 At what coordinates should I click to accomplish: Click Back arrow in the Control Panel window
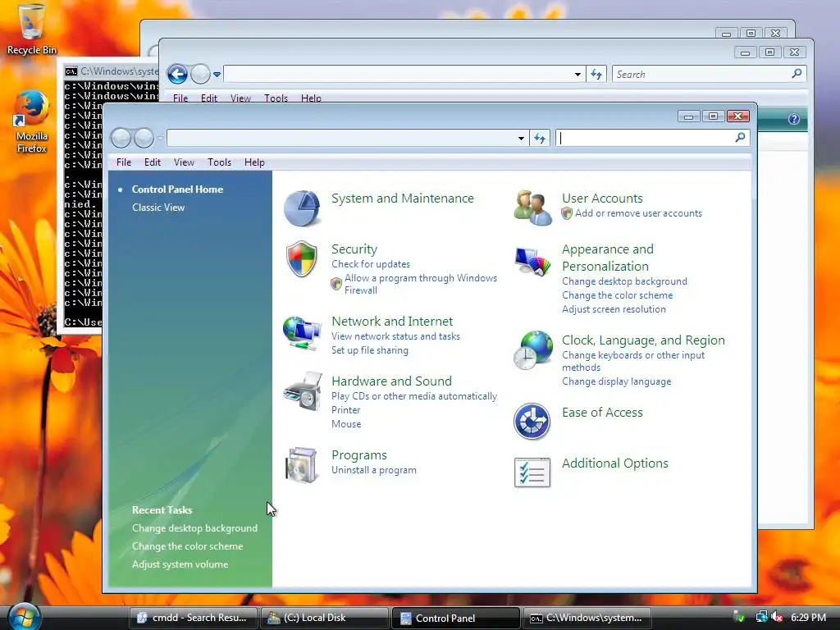pyautogui.click(x=121, y=138)
